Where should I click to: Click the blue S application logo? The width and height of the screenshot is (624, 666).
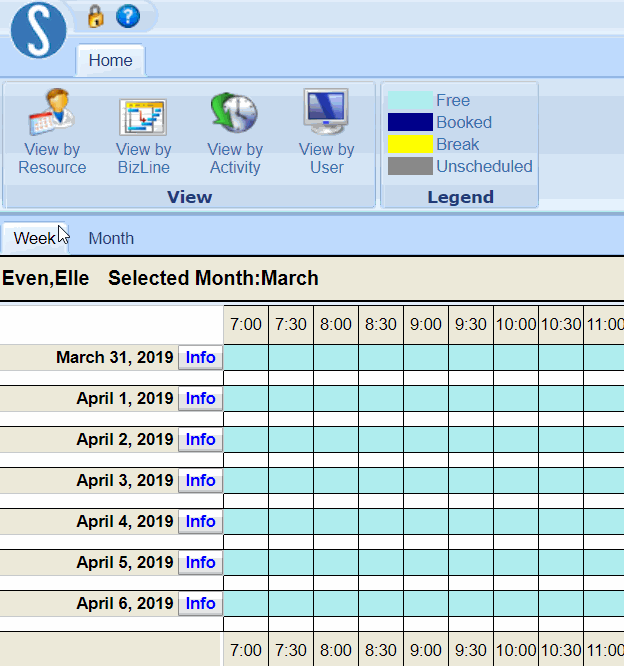pos(39,30)
